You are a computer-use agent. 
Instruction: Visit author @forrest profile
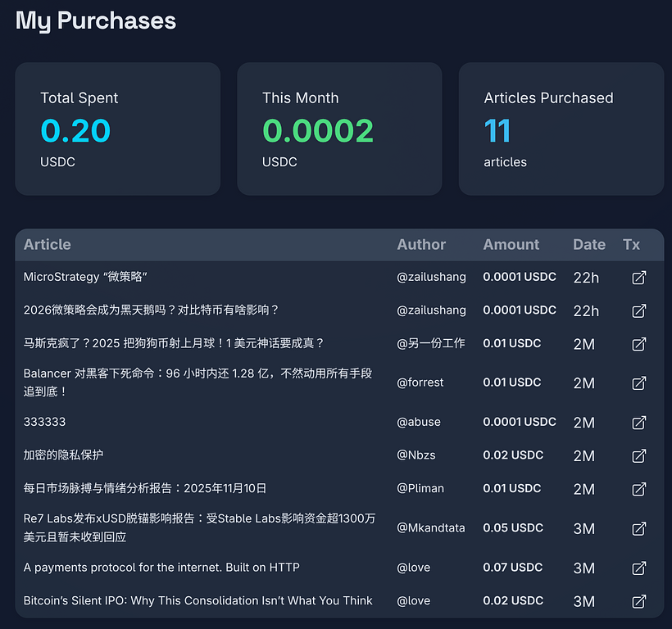click(420, 382)
